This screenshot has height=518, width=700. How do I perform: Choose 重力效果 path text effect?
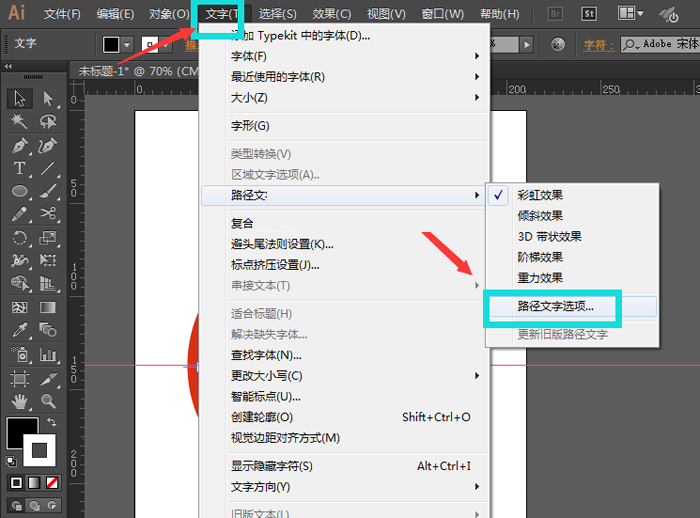(x=573, y=278)
